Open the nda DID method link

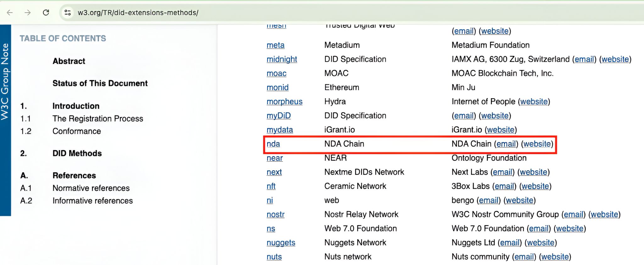(273, 144)
